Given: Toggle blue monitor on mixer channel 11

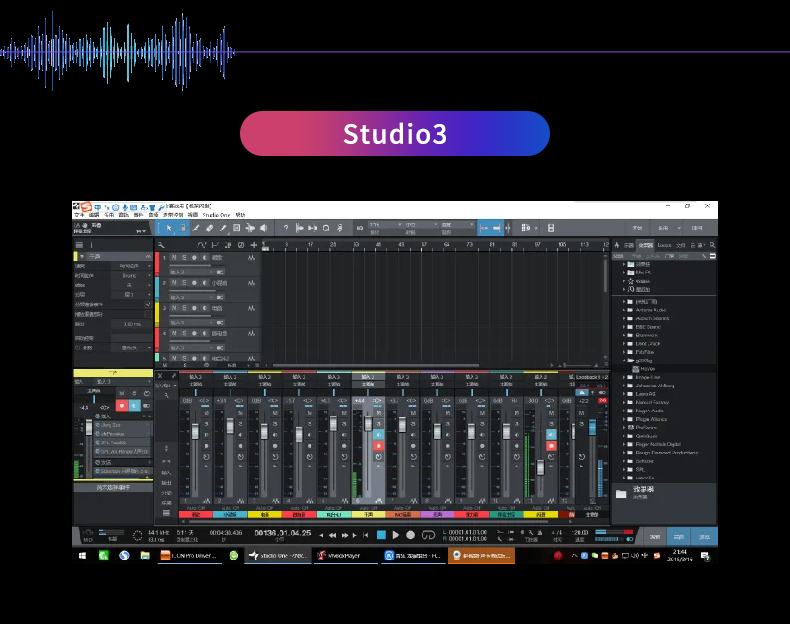Looking at the screenshot, I should [551, 435].
